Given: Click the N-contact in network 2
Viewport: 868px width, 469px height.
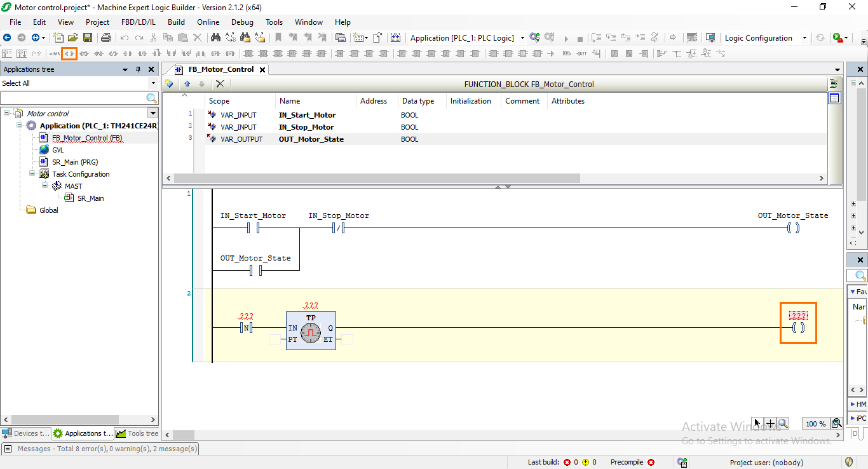Looking at the screenshot, I should click(246, 327).
